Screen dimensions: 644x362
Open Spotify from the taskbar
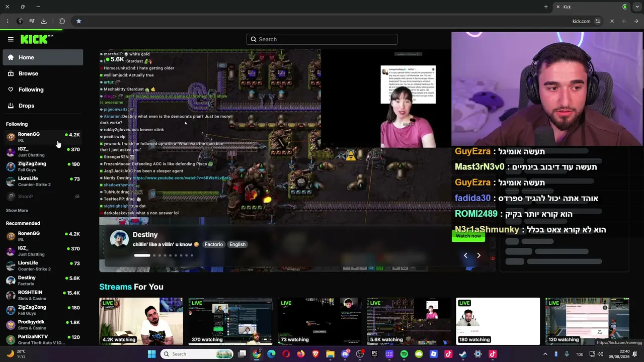404,354
